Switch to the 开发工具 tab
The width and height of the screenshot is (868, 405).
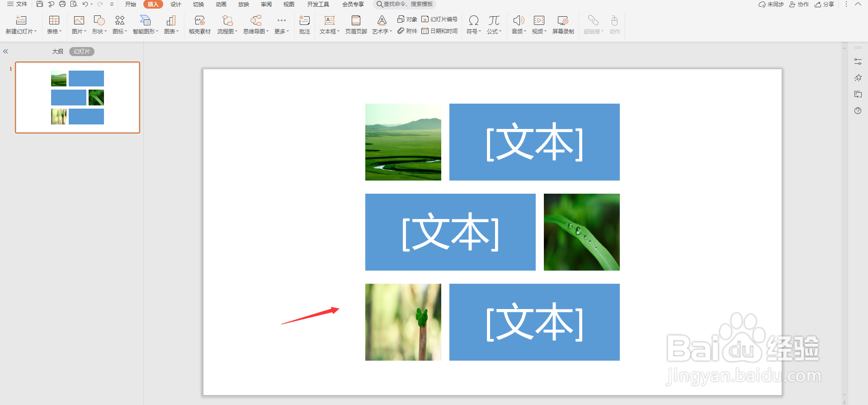click(x=318, y=4)
